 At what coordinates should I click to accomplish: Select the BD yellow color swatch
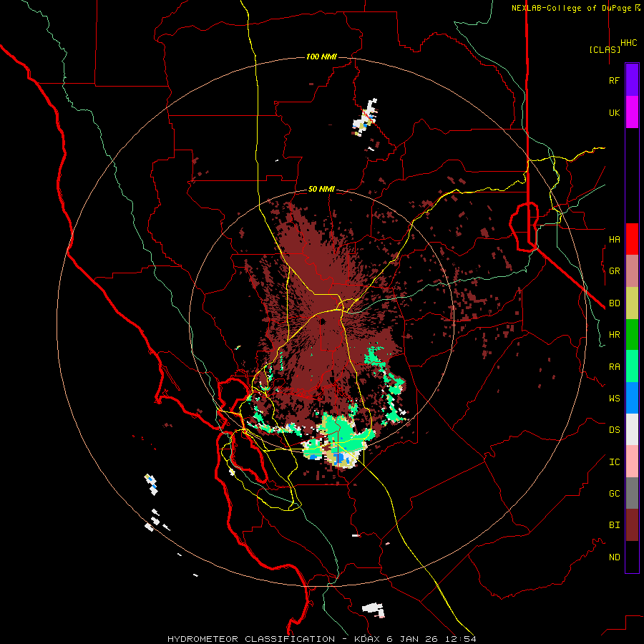(632, 303)
